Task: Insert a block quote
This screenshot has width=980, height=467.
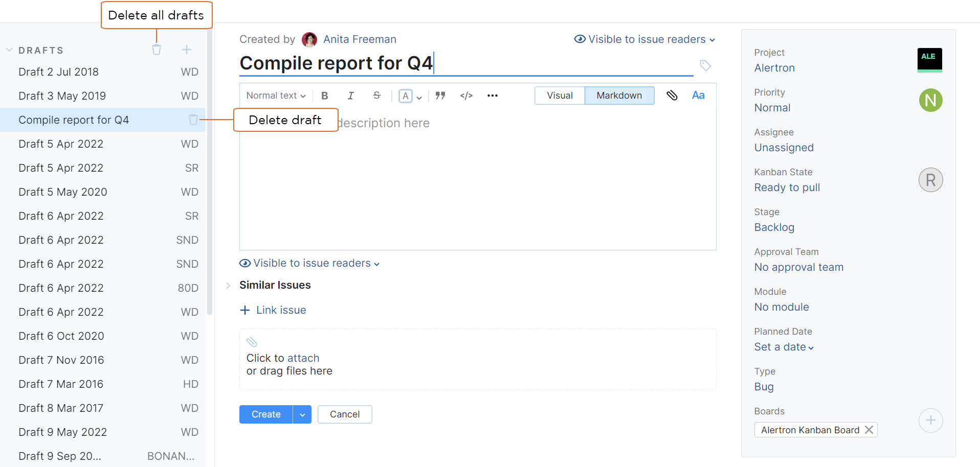Action: tap(440, 96)
